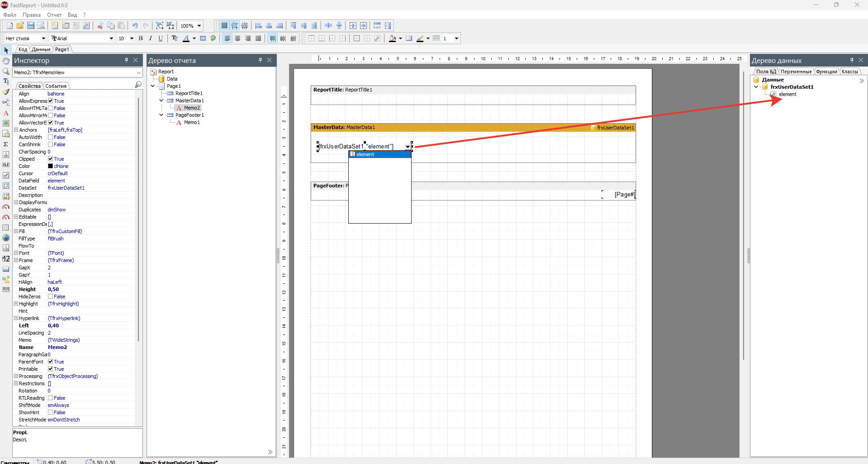Toggle align to grid button
This screenshot has height=464, width=868.
pyautogui.click(x=235, y=26)
